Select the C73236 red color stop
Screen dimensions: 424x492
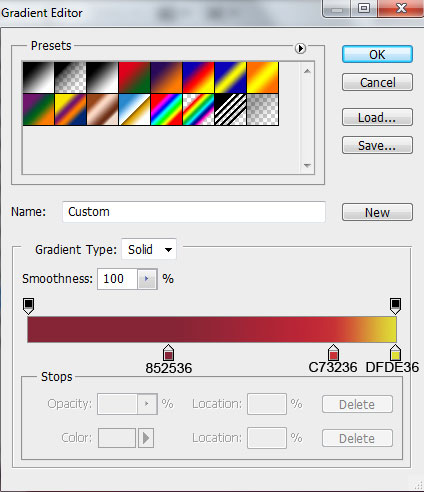pos(333,353)
